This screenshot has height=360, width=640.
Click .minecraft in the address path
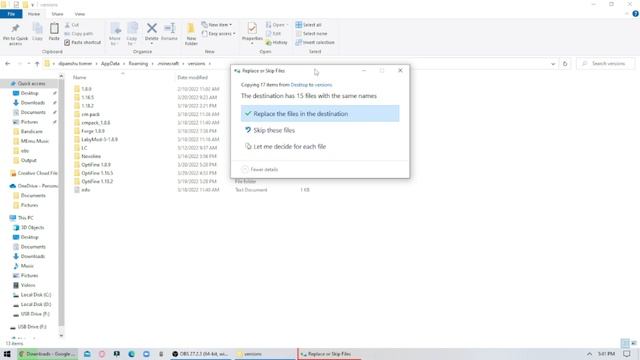(168, 64)
